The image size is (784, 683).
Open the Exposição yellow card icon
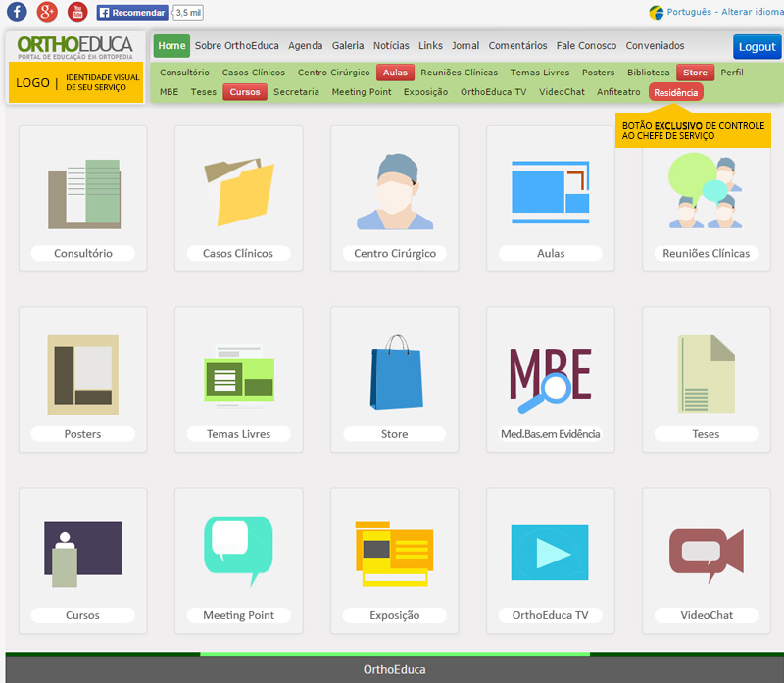[395, 554]
